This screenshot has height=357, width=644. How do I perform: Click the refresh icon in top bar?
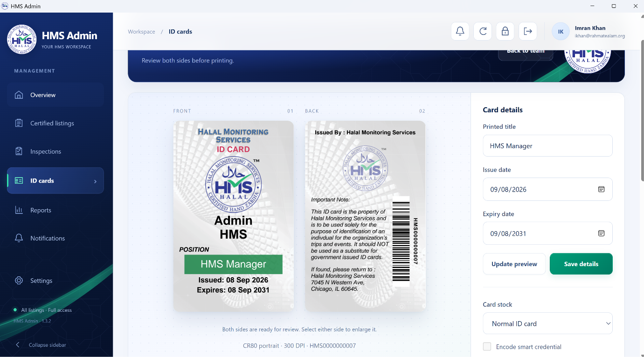coord(483,31)
